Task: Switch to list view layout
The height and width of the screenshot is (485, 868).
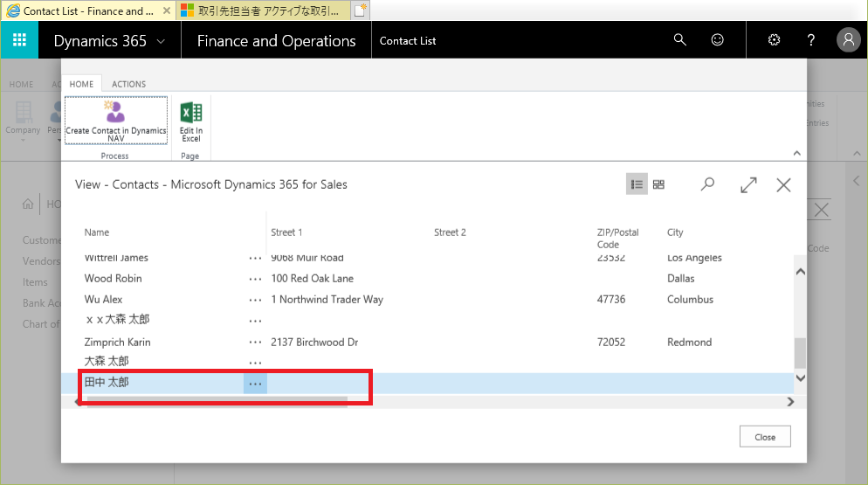Action: click(637, 184)
